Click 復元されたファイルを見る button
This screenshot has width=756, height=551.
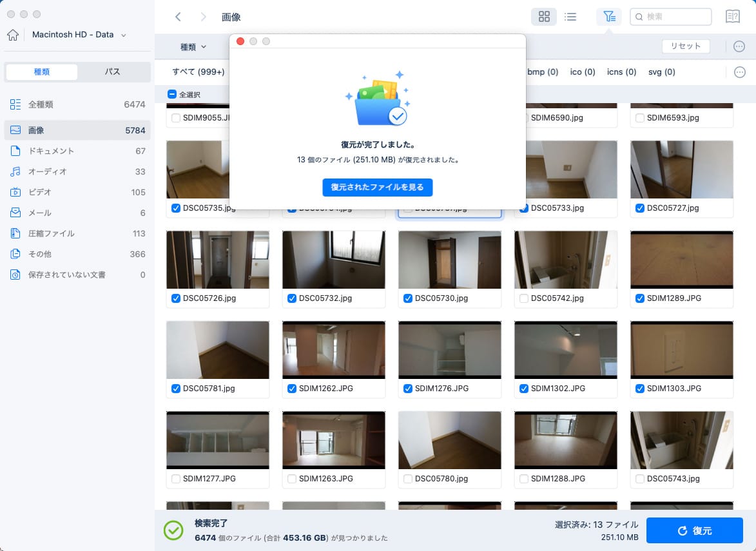(x=378, y=188)
